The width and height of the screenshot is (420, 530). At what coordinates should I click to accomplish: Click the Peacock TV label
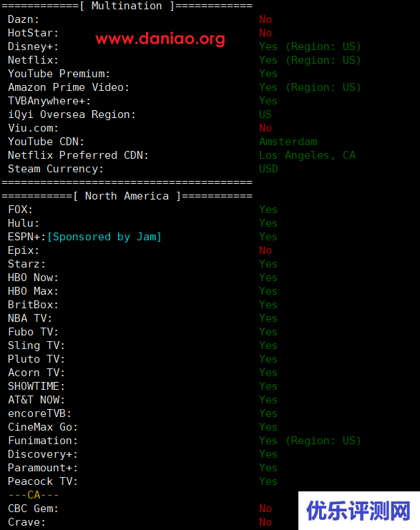pos(43,481)
